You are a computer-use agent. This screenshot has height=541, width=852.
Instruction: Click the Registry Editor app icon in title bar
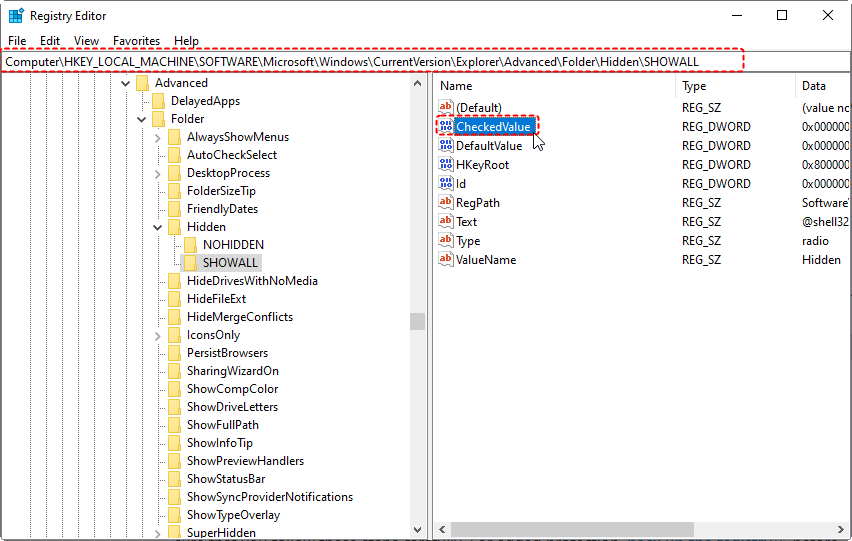tap(16, 16)
